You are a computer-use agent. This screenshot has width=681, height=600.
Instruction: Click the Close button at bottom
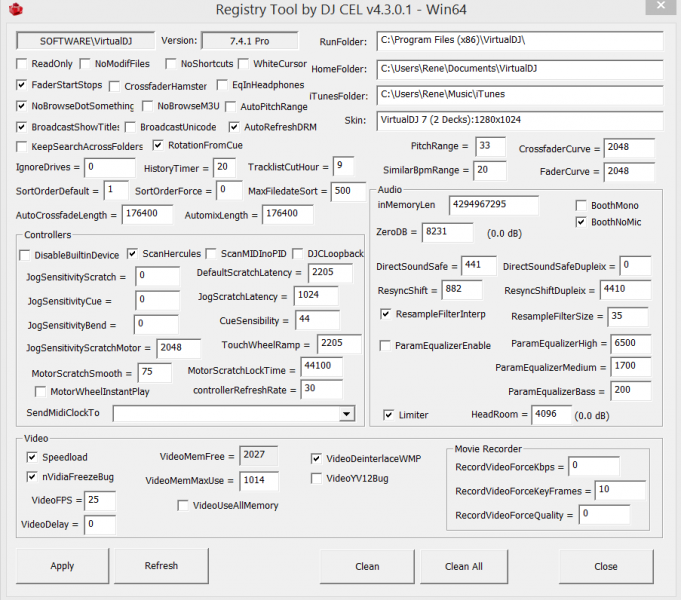606,567
